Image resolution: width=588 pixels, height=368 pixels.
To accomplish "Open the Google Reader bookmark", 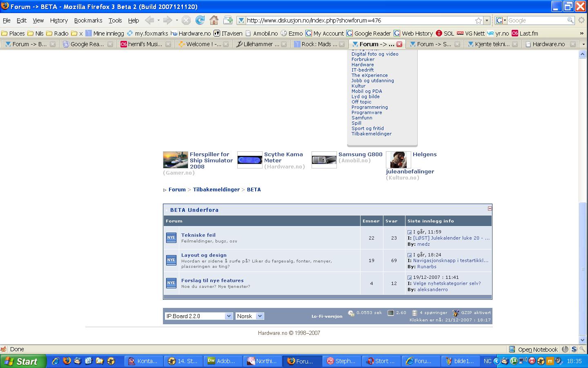I will tap(369, 34).
